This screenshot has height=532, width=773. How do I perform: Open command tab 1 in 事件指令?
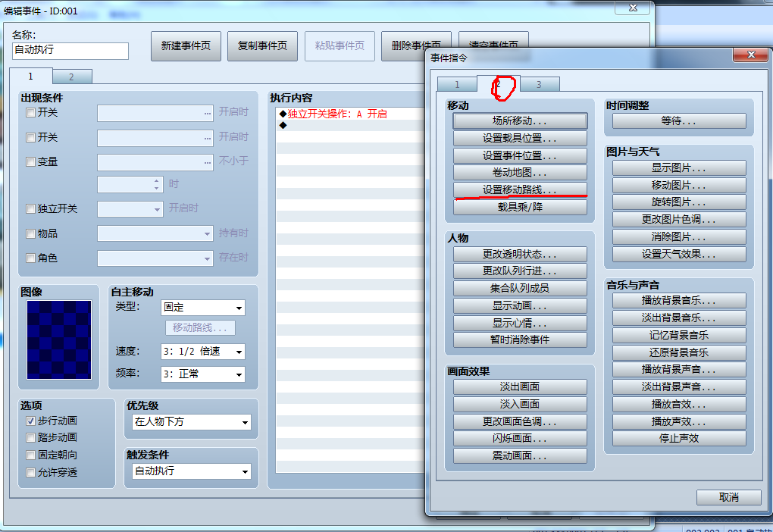click(x=457, y=84)
